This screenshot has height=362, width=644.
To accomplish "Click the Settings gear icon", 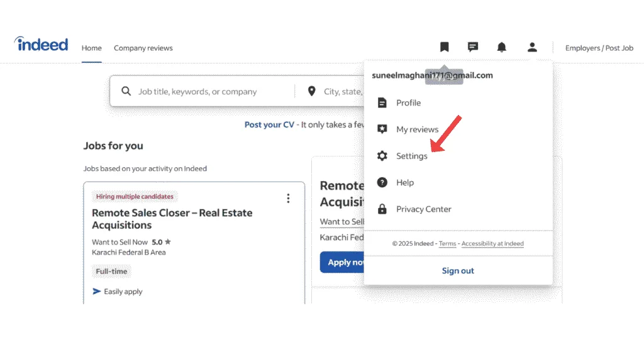I will tap(382, 156).
